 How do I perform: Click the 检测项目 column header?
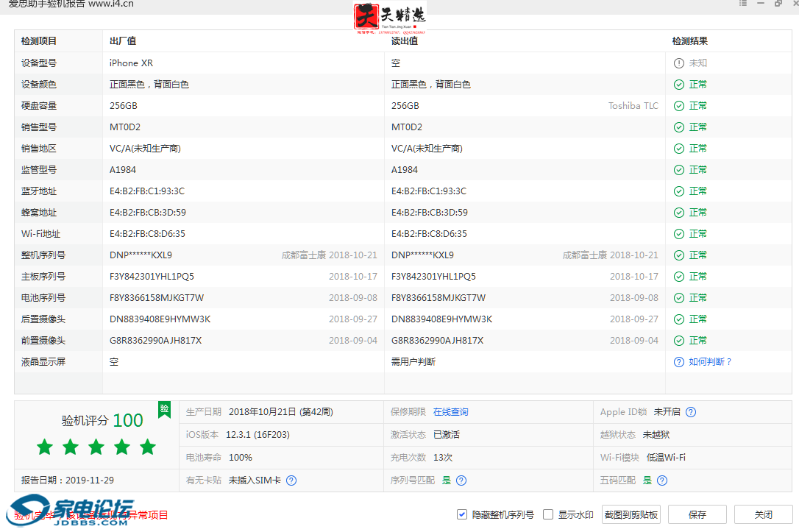[39, 41]
